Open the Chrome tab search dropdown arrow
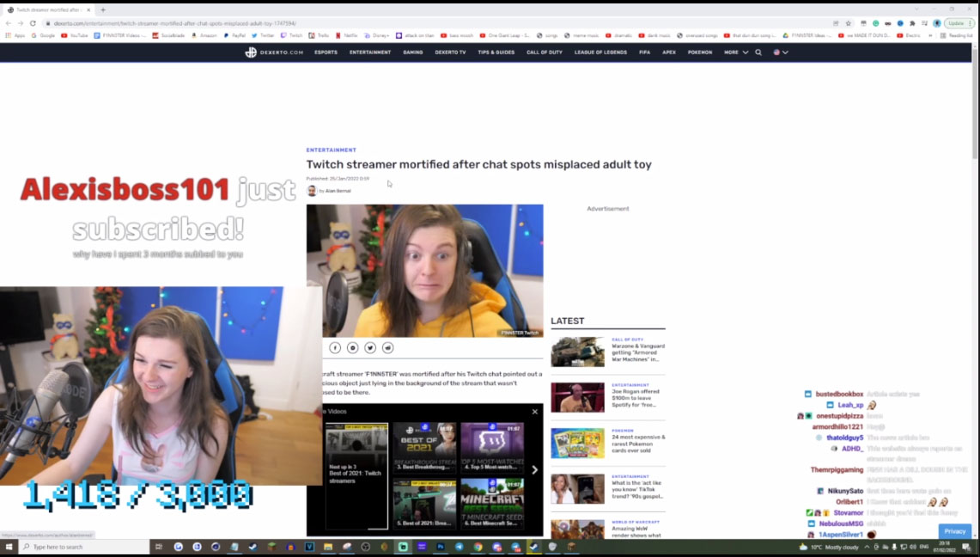Viewport: 980px width, 557px height. [916, 9]
